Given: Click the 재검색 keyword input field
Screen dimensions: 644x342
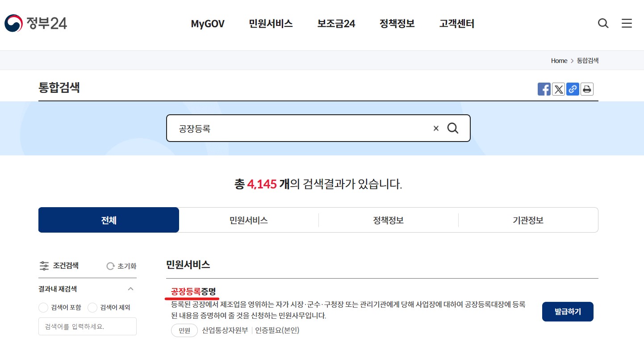Looking at the screenshot, I should point(87,326).
